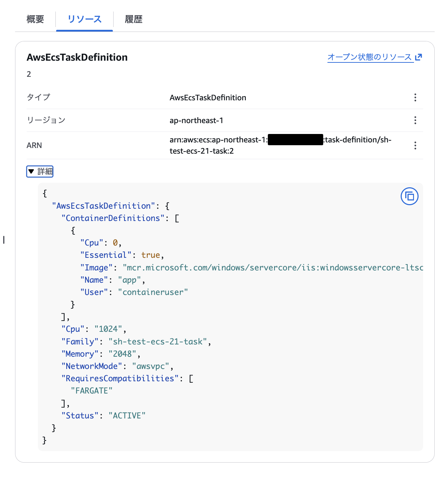This screenshot has width=448, height=477.
Task: Click the "Name": "app" line
Action: (113, 280)
